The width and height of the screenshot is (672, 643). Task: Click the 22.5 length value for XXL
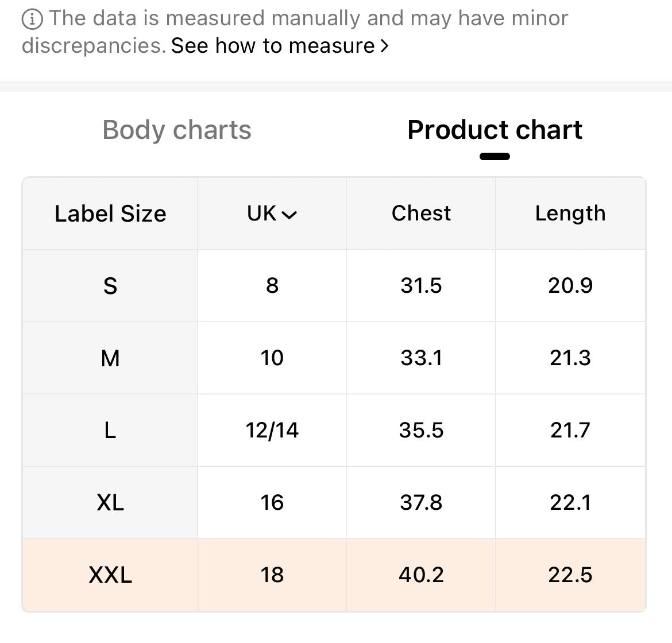point(570,575)
